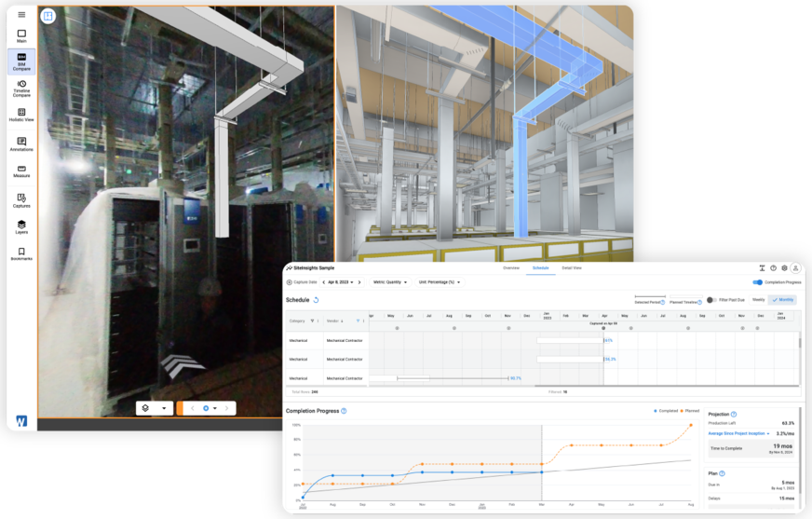The height and width of the screenshot is (519, 812).
Task: Toggle the Completion Progress switch
Action: (x=757, y=282)
